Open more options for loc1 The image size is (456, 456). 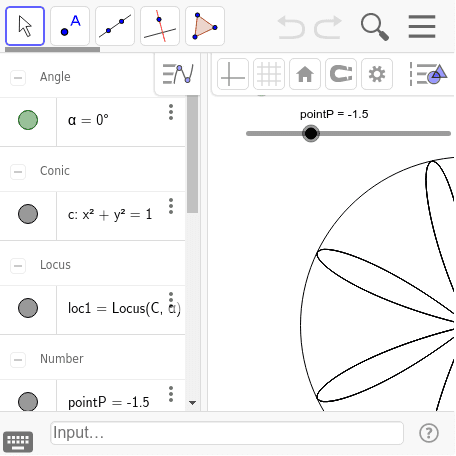(171, 300)
